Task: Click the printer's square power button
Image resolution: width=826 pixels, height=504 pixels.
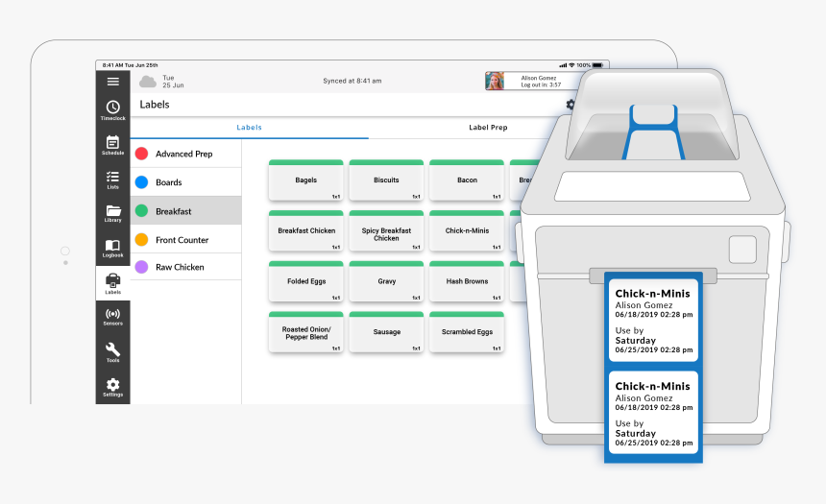Action: (x=742, y=250)
